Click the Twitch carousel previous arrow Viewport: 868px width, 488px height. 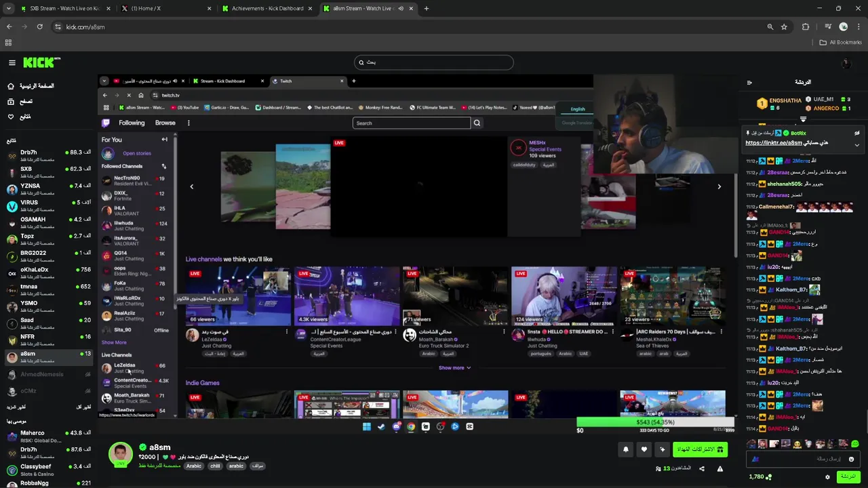191,186
